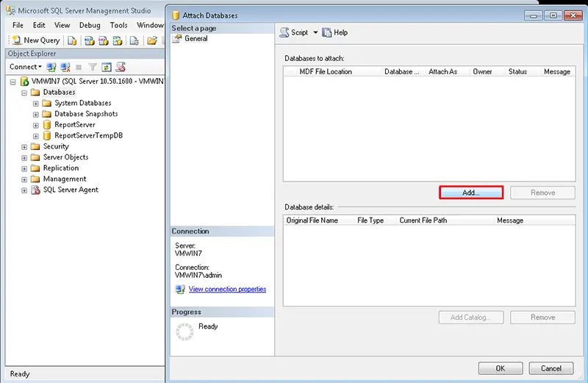Screen dimensions: 588x383
Task: Click the Add... button
Action: click(471, 193)
